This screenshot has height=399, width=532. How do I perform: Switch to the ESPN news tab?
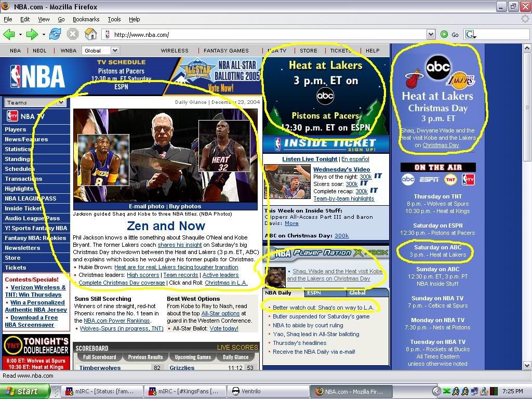click(325, 293)
